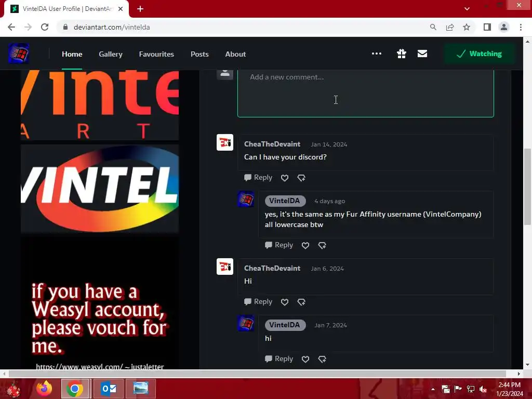Viewport: 532px width, 399px height.
Task: Reply to VintelDA's Fur Affinity comment
Action: pos(279,245)
